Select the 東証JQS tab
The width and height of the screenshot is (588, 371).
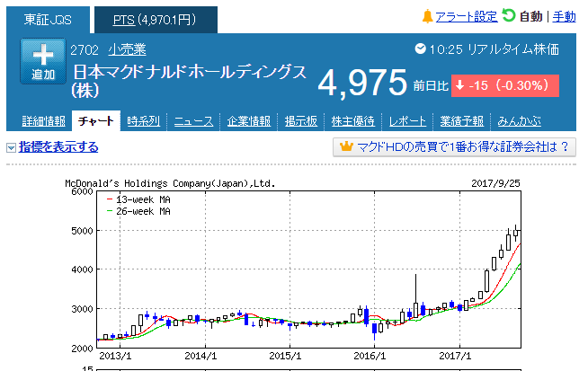click(48, 20)
